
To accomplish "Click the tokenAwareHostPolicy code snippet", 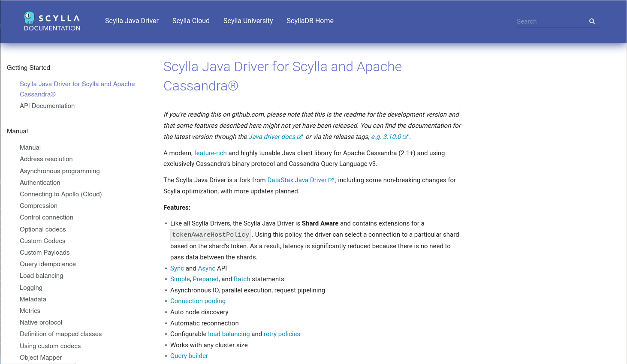I will [x=211, y=235].
